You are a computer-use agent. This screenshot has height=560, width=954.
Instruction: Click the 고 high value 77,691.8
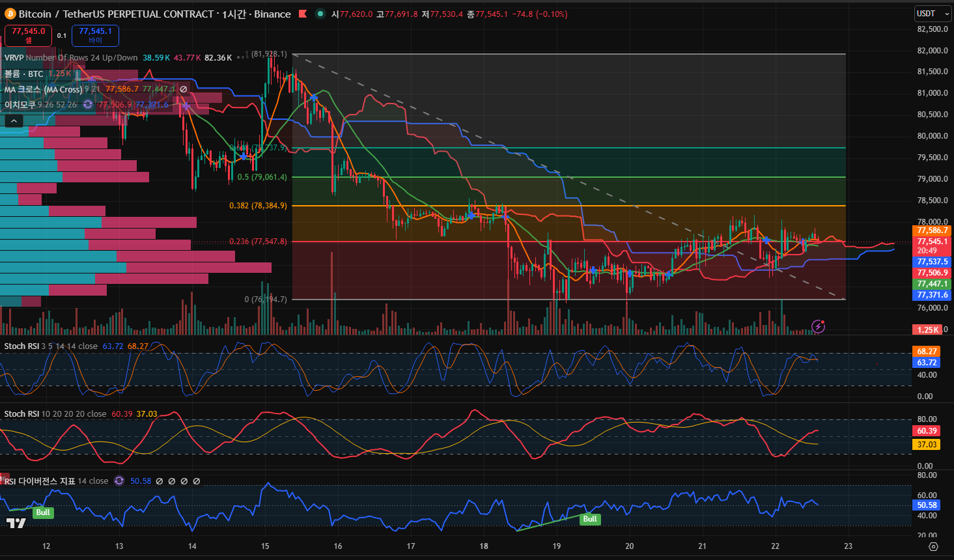[401, 14]
